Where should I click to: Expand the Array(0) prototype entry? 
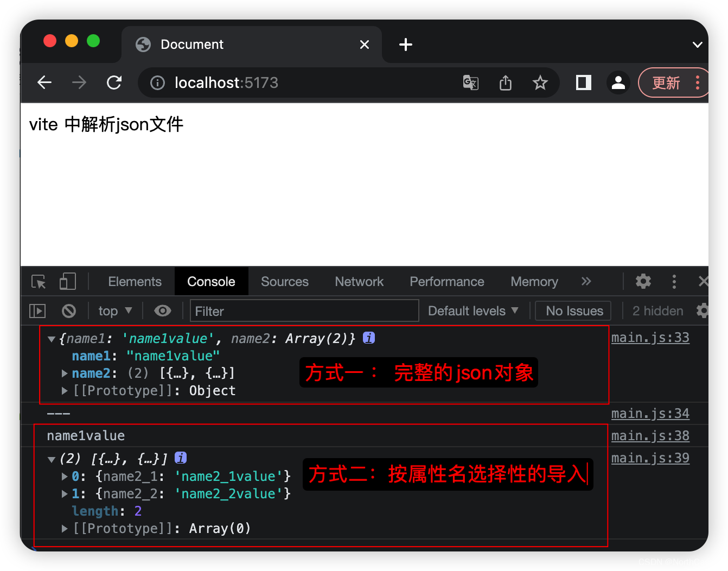[x=65, y=529]
